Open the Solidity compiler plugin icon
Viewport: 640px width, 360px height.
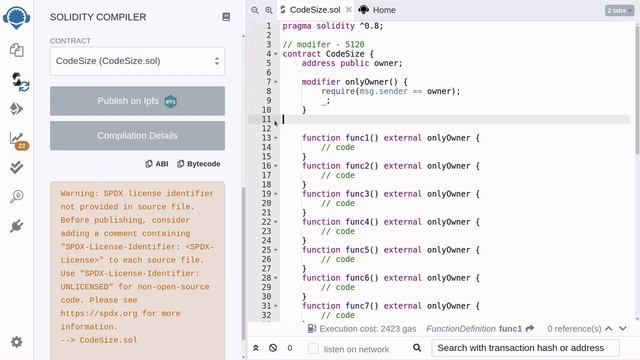pyautogui.click(x=19, y=81)
